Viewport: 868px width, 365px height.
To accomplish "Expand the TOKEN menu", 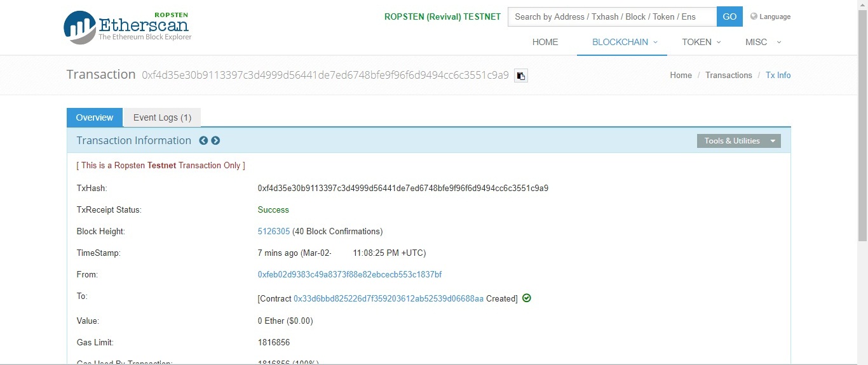I will click(701, 42).
